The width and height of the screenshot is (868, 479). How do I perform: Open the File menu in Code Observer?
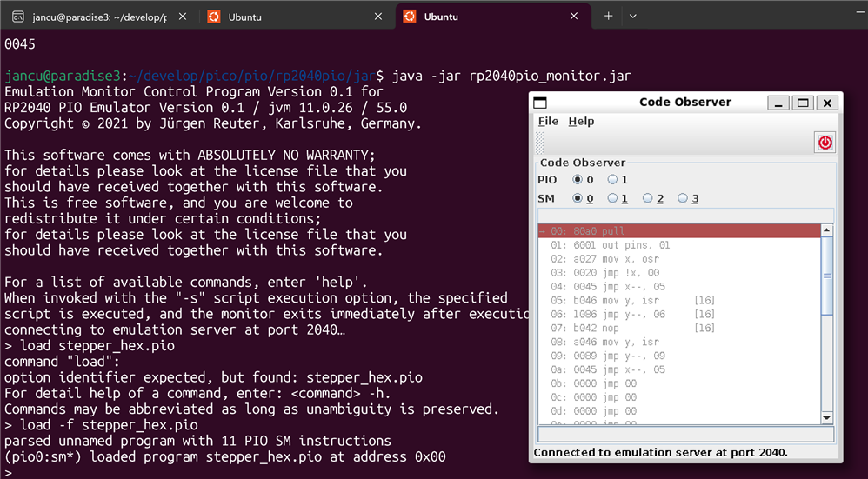548,122
